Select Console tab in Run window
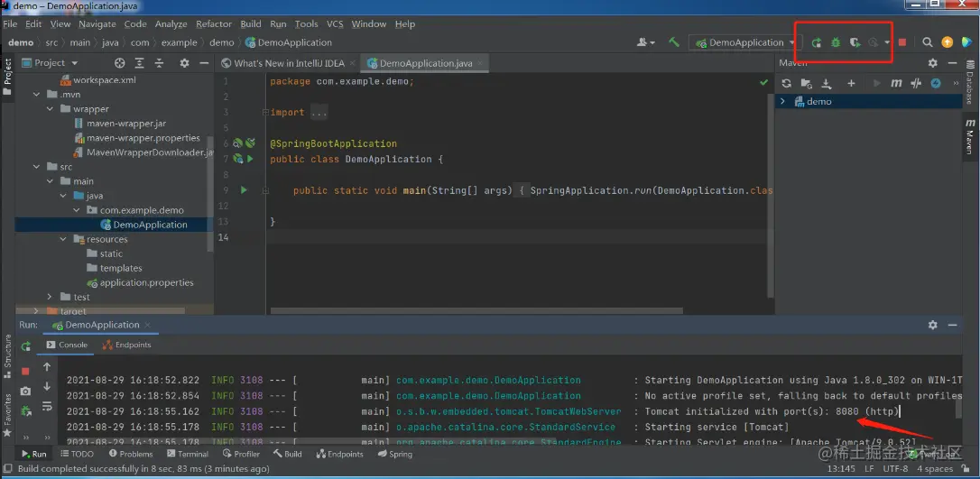This screenshot has height=479, width=980. point(68,345)
